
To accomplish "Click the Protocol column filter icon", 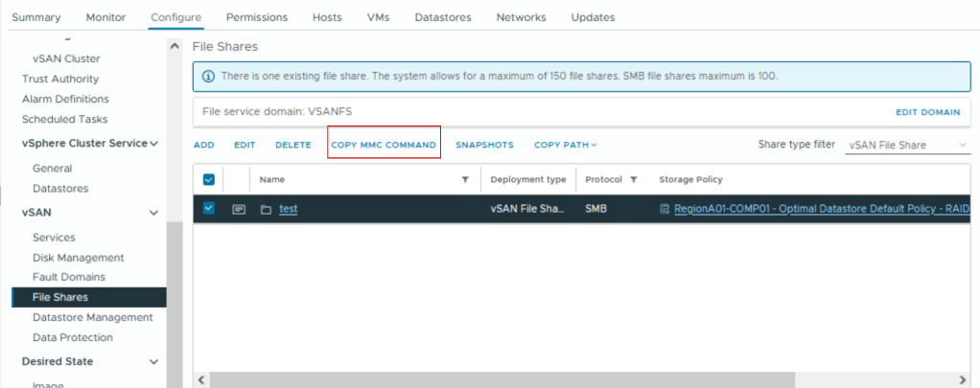I will (634, 179).
